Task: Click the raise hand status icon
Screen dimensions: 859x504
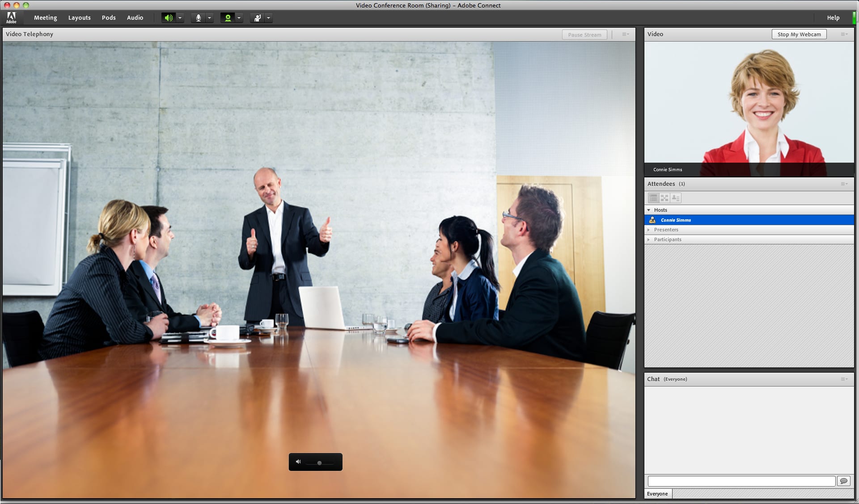Action: tap(258, 18)
